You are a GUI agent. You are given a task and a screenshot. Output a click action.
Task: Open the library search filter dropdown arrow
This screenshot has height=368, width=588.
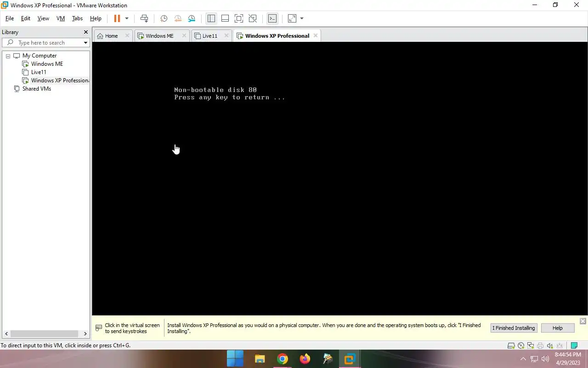pyautogui.click(x=85, y=43)
